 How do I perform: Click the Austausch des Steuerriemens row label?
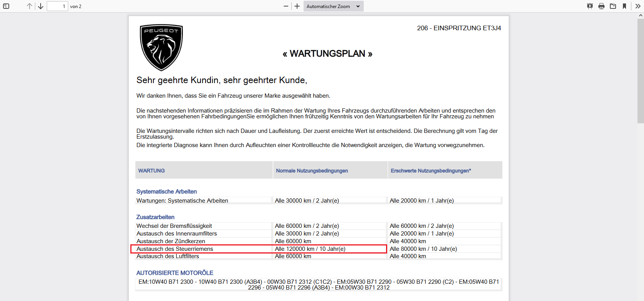pos(175,249)
